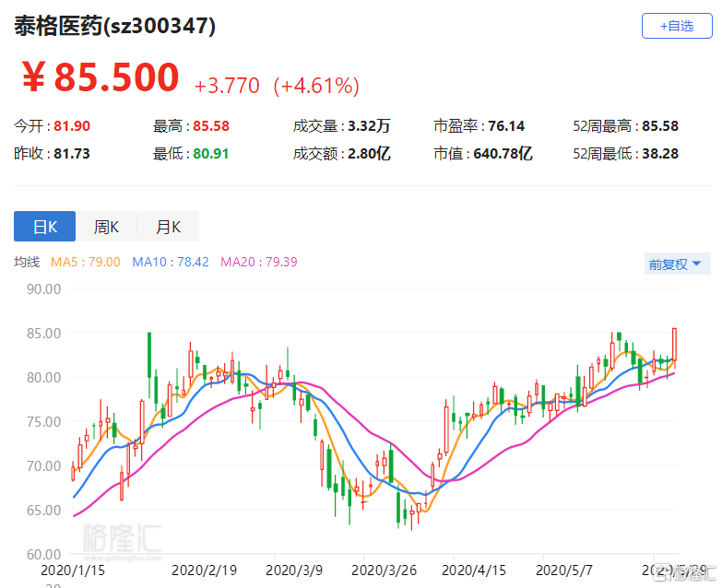Click the 昨收 value 81.73
Screen dimensions: 722x588
[x=72, y=153]
